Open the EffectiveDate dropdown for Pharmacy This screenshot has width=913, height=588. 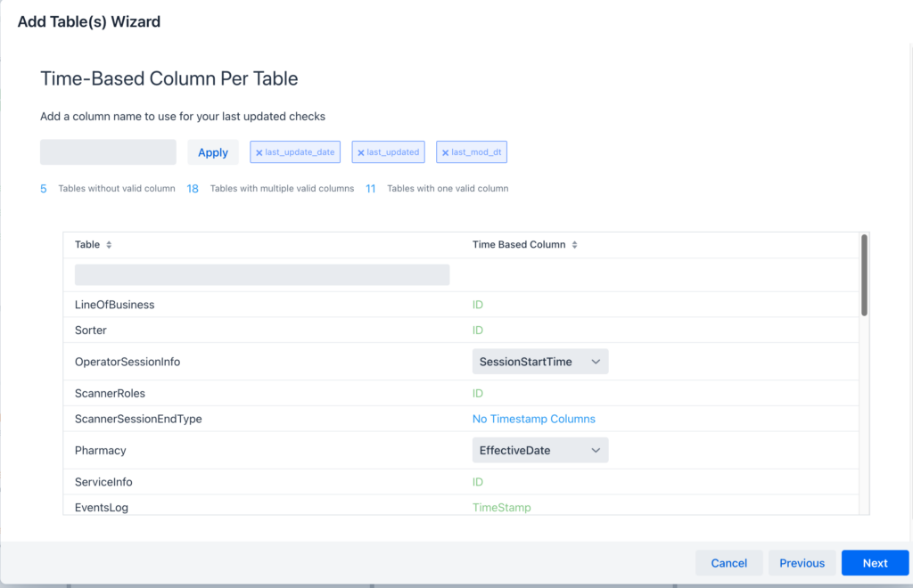[539, 451]
